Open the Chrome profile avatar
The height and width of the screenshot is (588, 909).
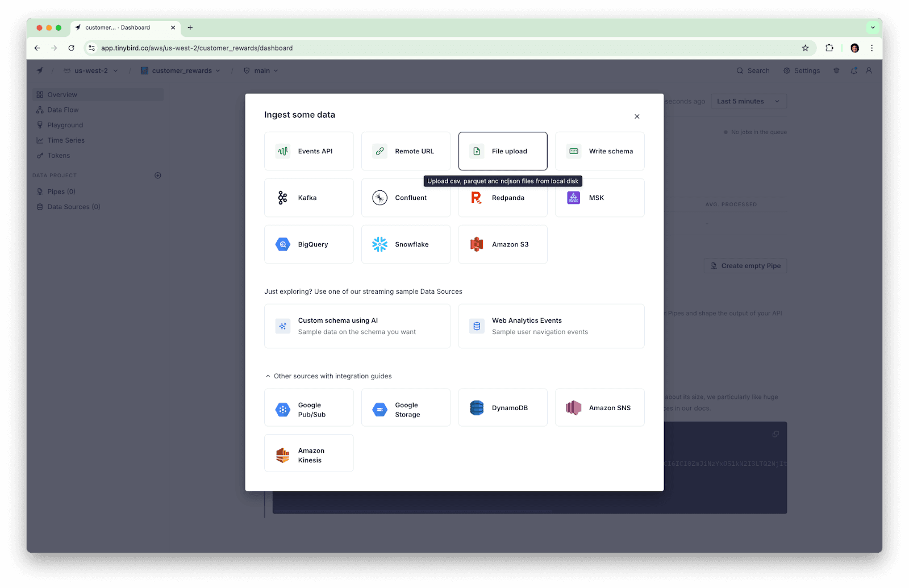(854, 48)
